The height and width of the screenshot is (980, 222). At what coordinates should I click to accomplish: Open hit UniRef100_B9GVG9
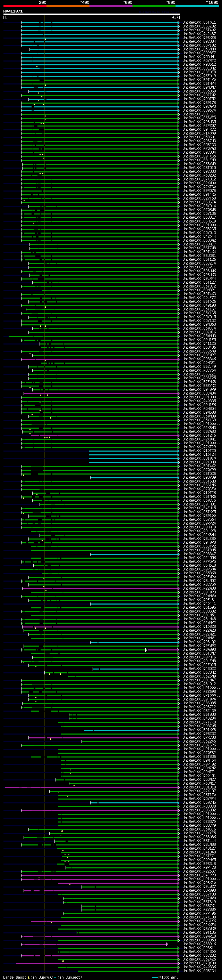click(199, 477)
